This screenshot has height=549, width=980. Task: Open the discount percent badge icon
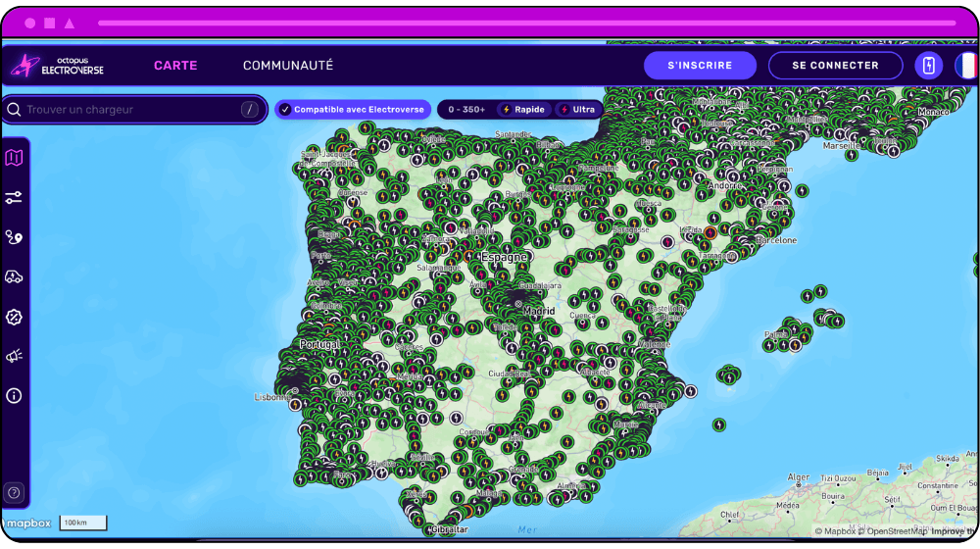14,317
